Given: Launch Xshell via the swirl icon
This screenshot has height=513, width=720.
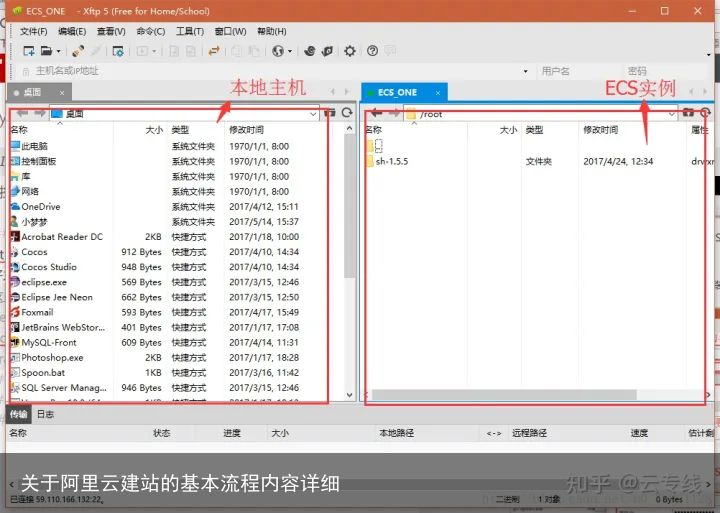Looking at the screenshot, I should point(309,51).
